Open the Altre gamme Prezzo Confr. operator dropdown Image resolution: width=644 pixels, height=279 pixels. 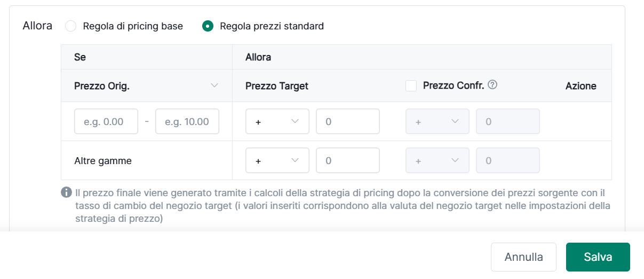click(x=437, y=160)
